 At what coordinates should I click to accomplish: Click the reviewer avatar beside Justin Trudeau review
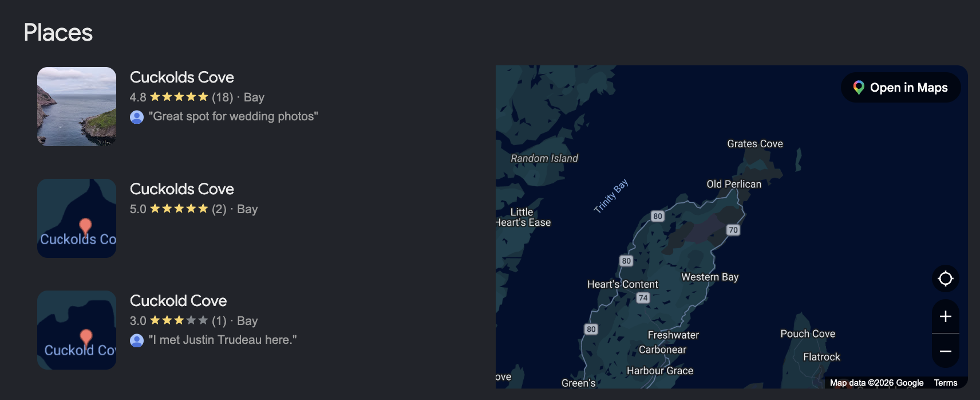[x=137, y=340]
